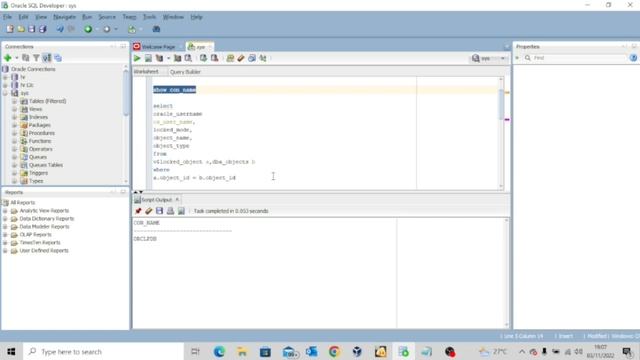This screenshot has width=640, height=360.
Task: Select the Functions tree item
Action: coord(40,141)
